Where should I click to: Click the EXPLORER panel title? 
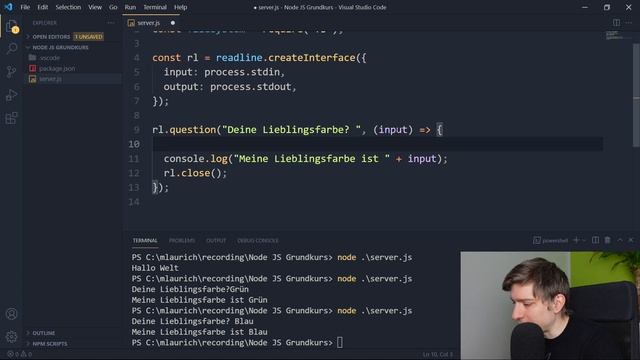click(x=44, y=23)
